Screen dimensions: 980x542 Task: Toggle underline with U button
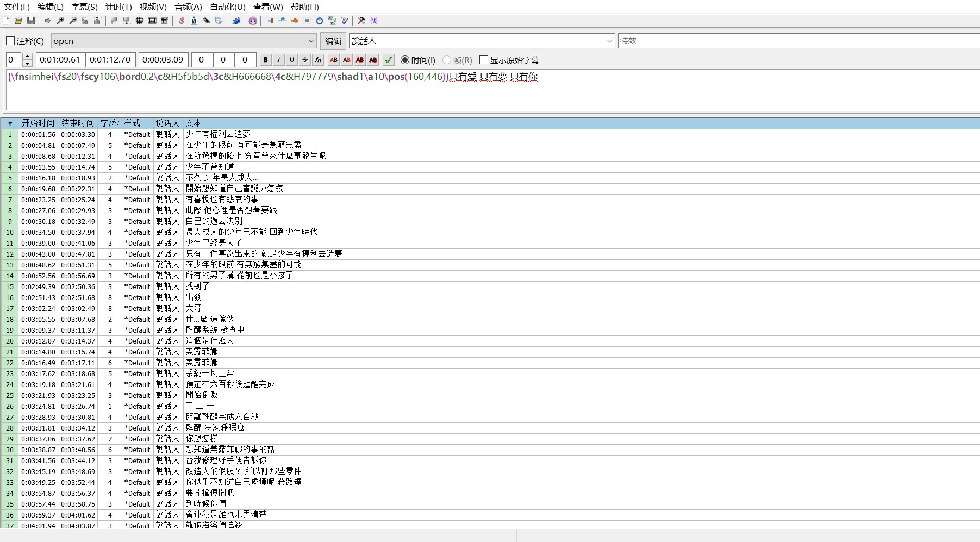pyautogui.click(x=292, y=60)
